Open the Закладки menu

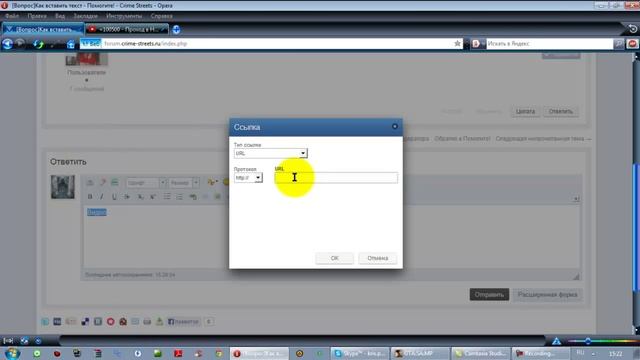(85, 16)
